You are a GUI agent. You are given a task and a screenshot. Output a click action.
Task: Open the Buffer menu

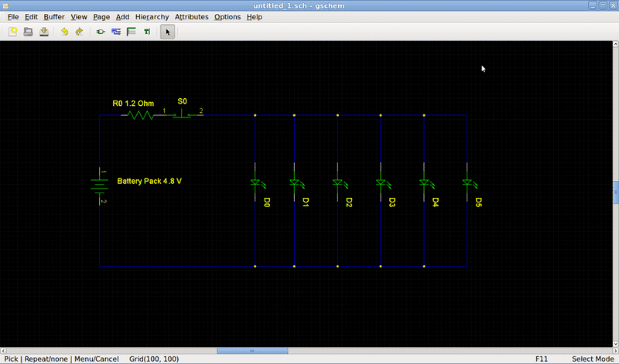tap(54, 17)
